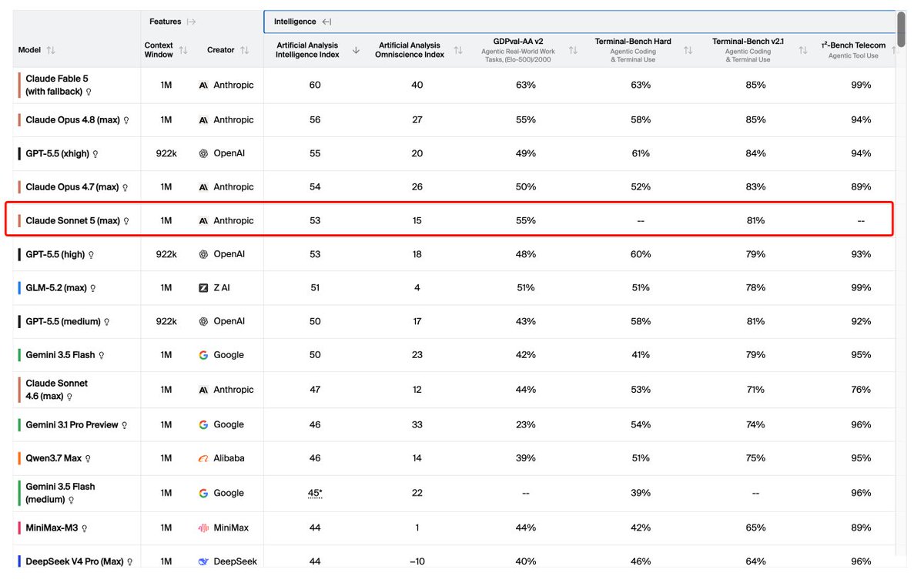This screenshot has height=583, width=924.
Task: Sort by the Terminal-Bench Hard column
Action: pyautogui.click(x=688, y=50)
